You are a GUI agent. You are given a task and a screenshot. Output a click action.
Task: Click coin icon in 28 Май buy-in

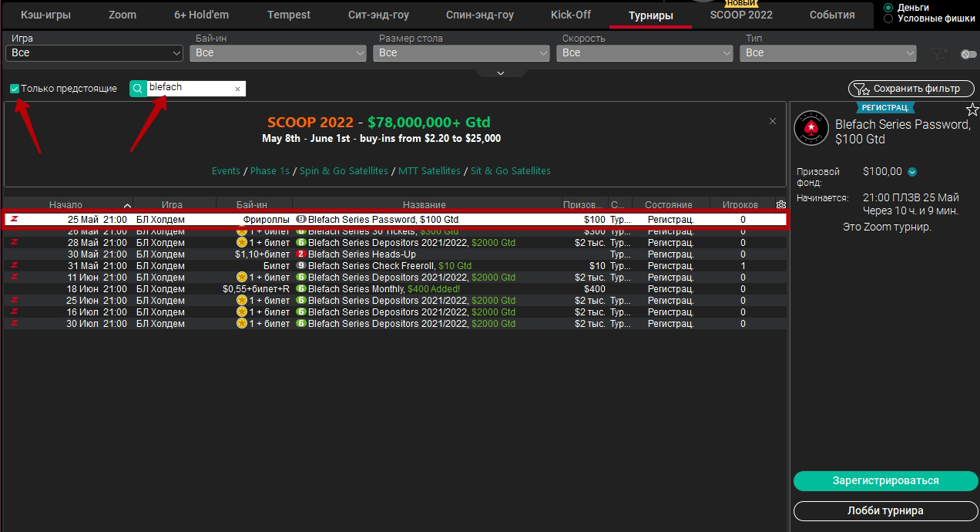(x=242, y=242)
